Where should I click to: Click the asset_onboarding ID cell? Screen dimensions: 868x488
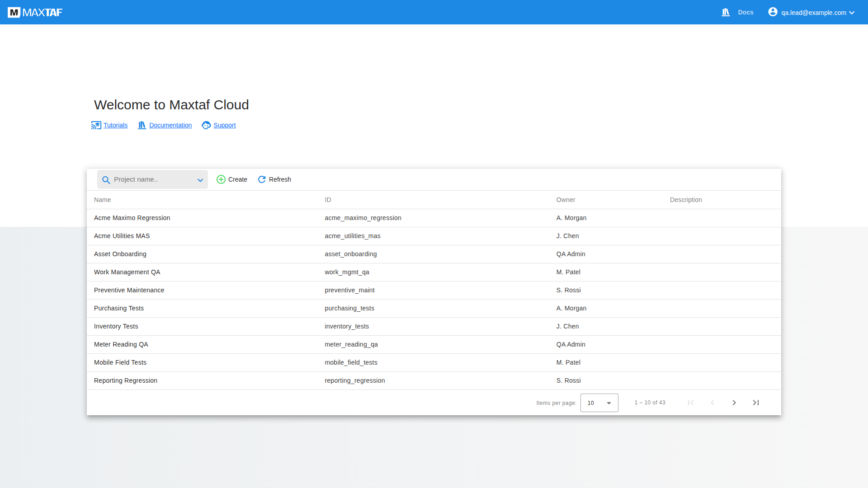click(351, 254)
